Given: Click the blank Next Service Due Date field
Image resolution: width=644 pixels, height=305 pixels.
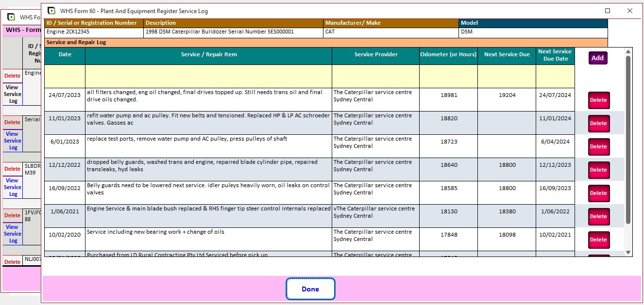Looking at the screenshot, I should tap(555, 77).
